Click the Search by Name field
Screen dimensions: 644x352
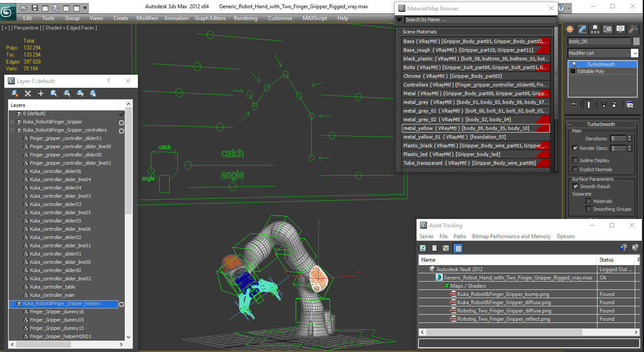(480, 20)
